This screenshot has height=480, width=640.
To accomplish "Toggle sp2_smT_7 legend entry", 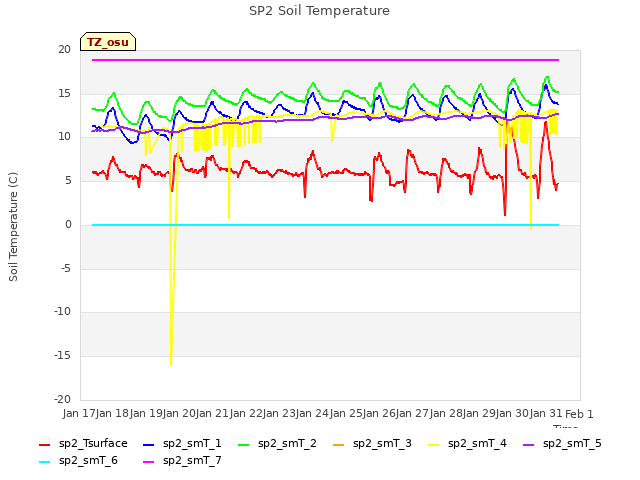I will tap(182, 461).
